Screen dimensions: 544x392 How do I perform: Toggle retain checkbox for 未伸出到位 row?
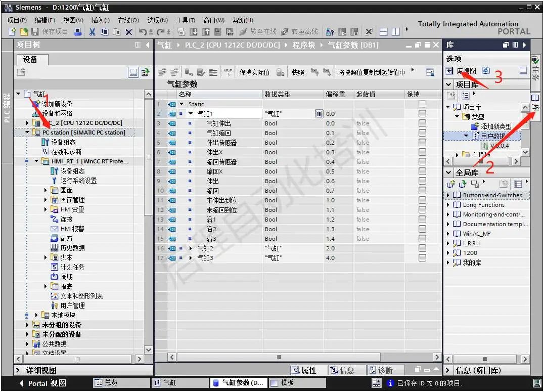(x=422, y=200)
